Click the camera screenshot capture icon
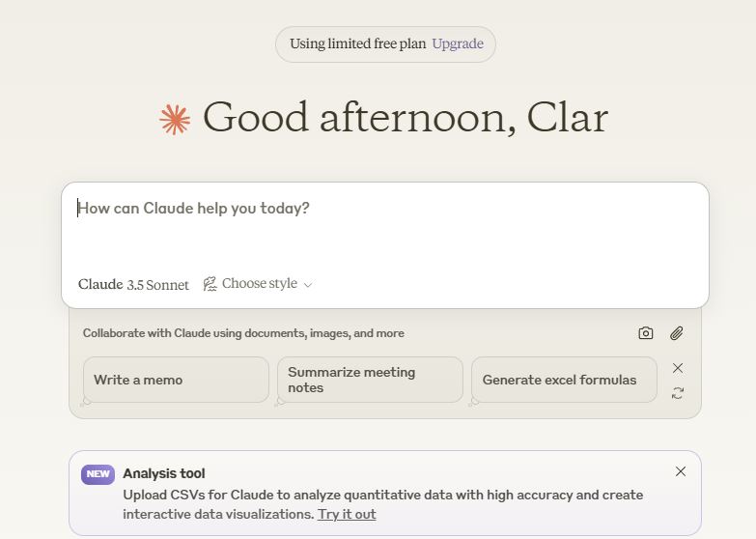This screenshot has height=539, width=756. click(646, 333)
